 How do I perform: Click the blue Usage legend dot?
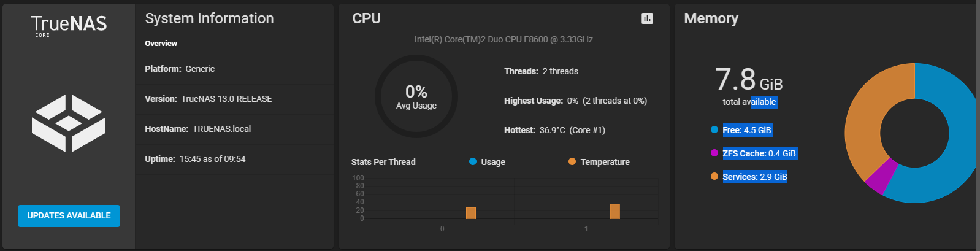[x=473, y=161]
